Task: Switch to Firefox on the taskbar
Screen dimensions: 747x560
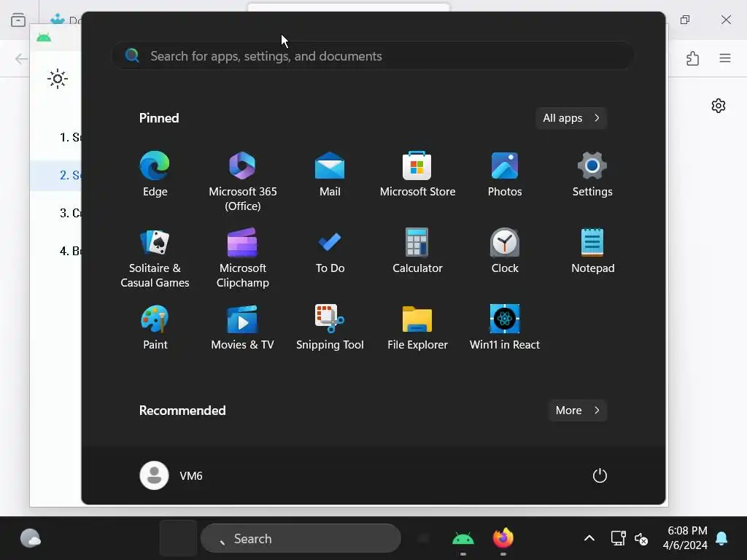Action: 503,539
